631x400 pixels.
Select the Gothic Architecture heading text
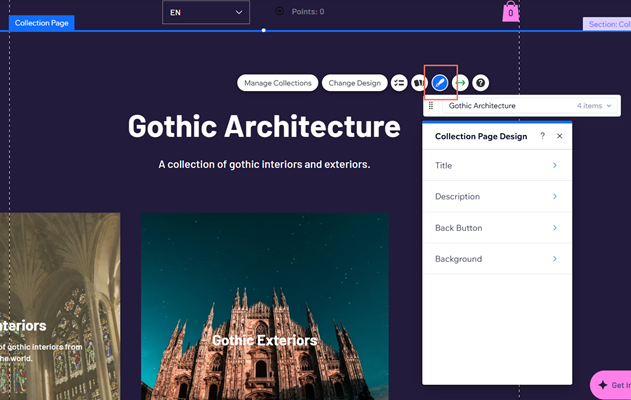pyautogui.click(x=264, y=127)
